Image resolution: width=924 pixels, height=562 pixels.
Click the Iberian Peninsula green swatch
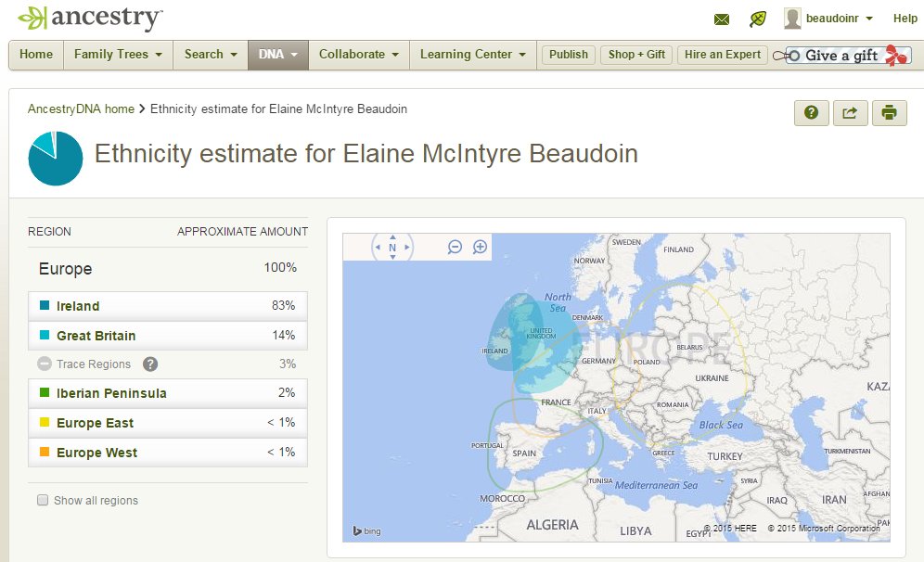pyautogui.click(x=45, y=392)
